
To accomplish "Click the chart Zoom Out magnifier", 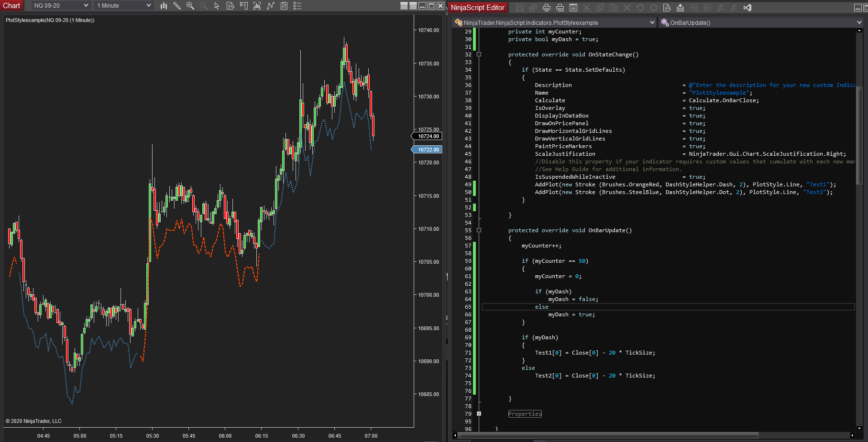I will 204,6.
